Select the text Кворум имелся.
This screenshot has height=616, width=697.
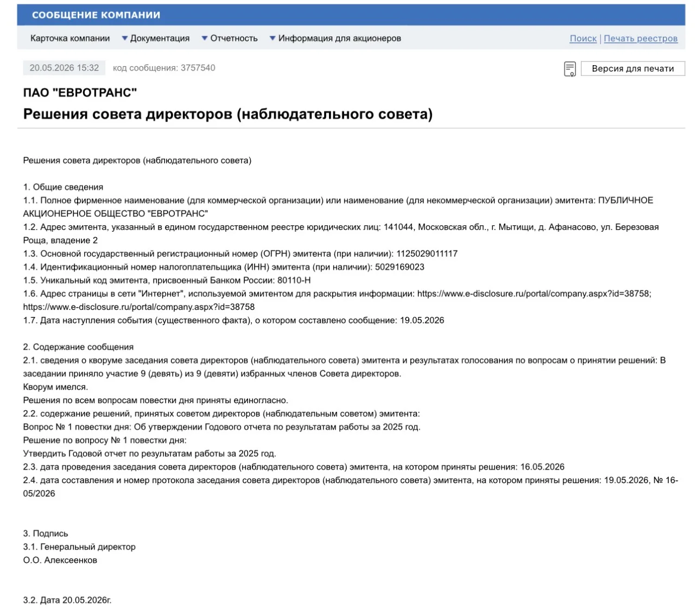[55, 387]
